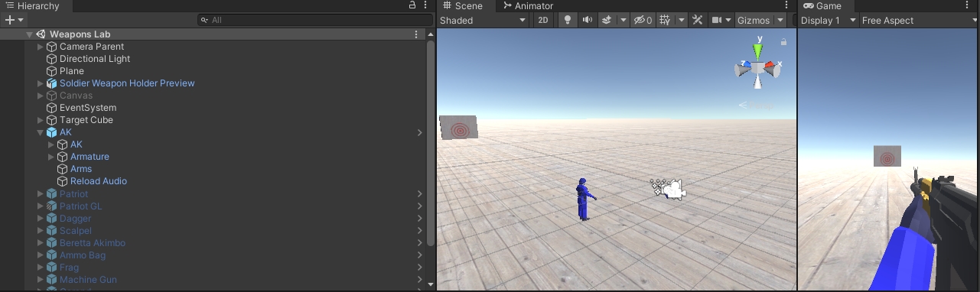Toggle the Gizmos button
The image size is (980, 292).
coord(754,21)
